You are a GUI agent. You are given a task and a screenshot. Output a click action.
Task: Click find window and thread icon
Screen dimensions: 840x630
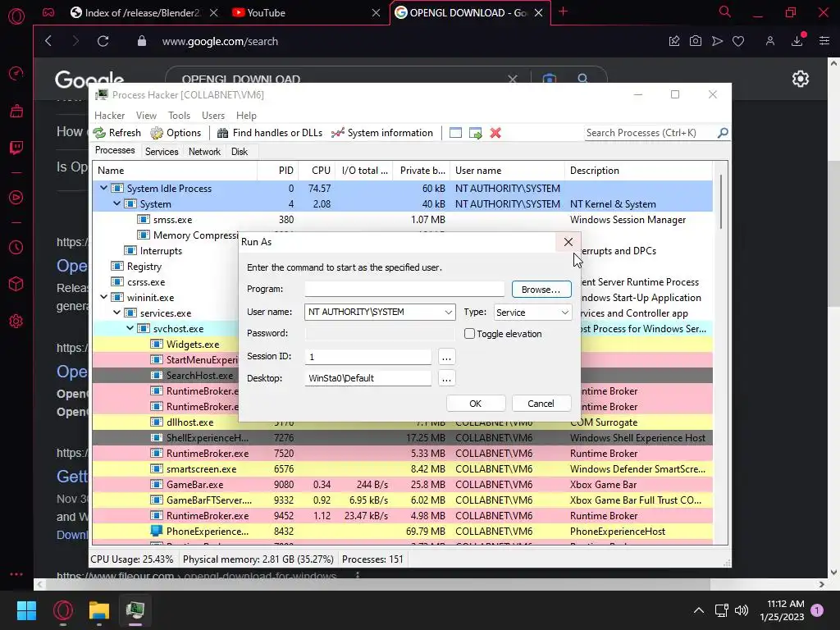click(475, 133)
